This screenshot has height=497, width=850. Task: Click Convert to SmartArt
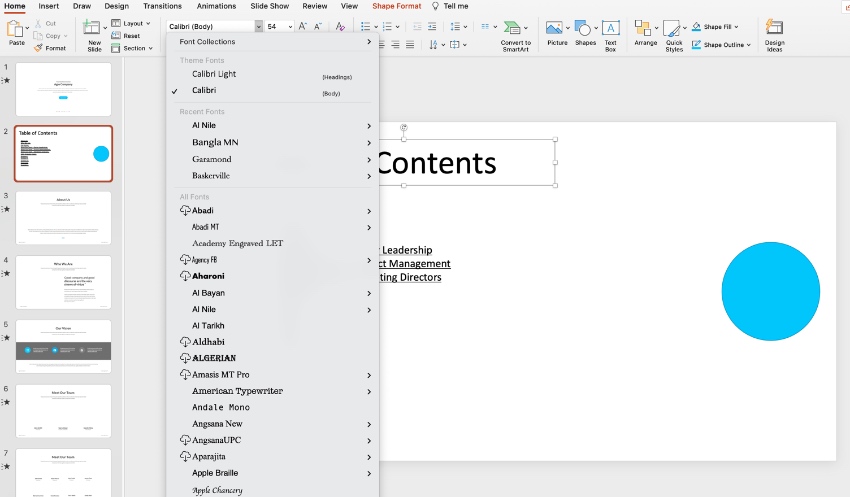click(516, 36)
